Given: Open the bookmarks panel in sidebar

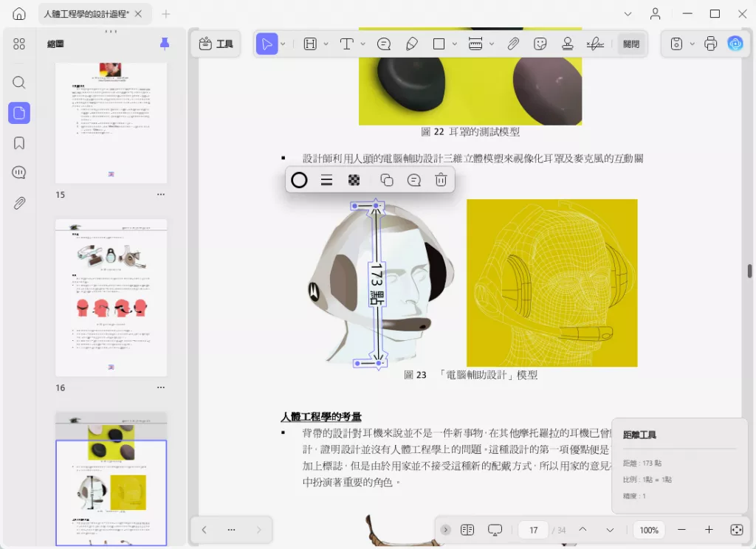Looking at the screenshot, I should [x=19, y=143].
